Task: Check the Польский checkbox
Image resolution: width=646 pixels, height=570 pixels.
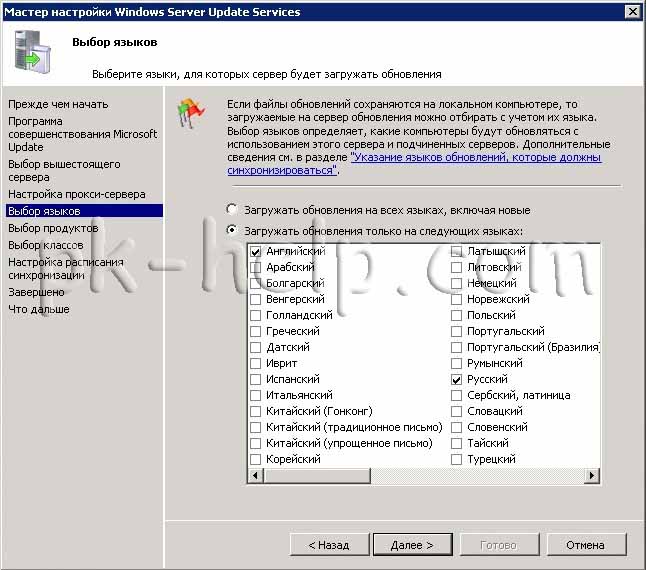Action: [456, 315]
